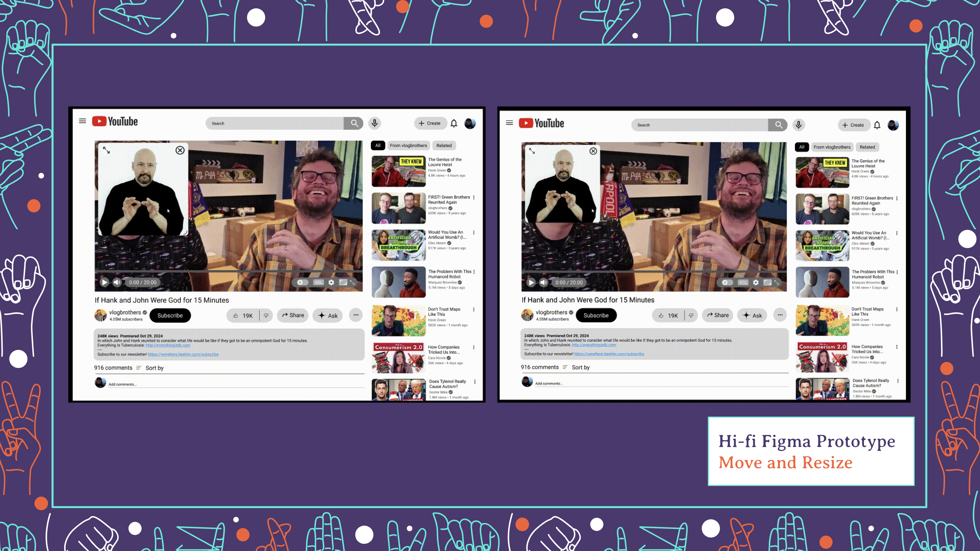
Task: Open notifications bell in right YouTube header
Action: tap(877, 125)
